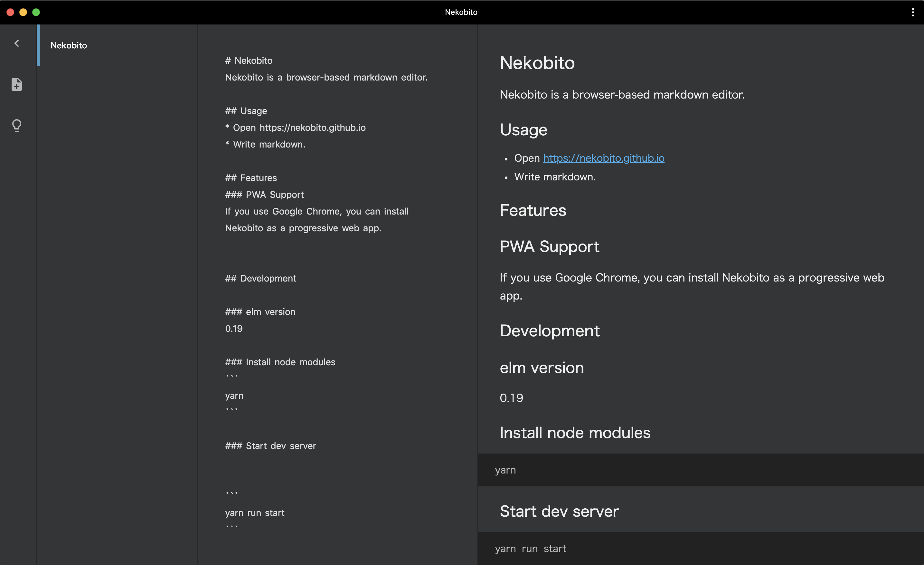Place cursor on the '## Usage' editor line
Screen dimensions: 924x565
point(246,111)
